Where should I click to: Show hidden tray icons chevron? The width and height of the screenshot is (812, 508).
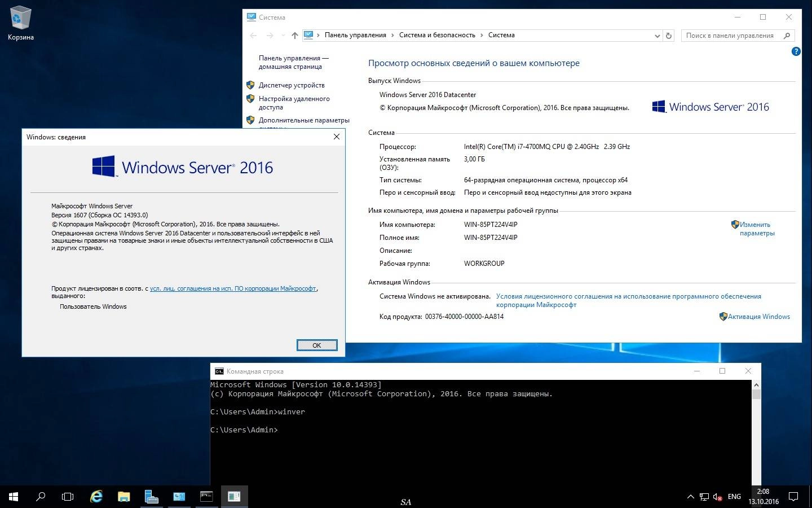690,497
